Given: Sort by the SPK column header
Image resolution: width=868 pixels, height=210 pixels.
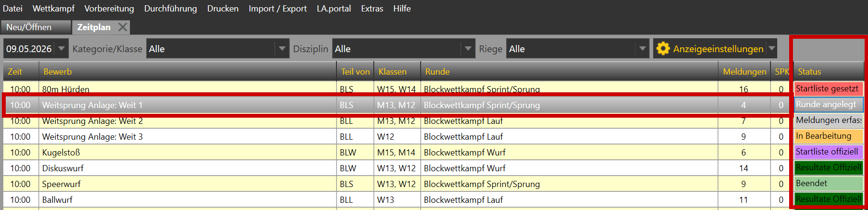Looking at the screenshot, I should point(781,72).
